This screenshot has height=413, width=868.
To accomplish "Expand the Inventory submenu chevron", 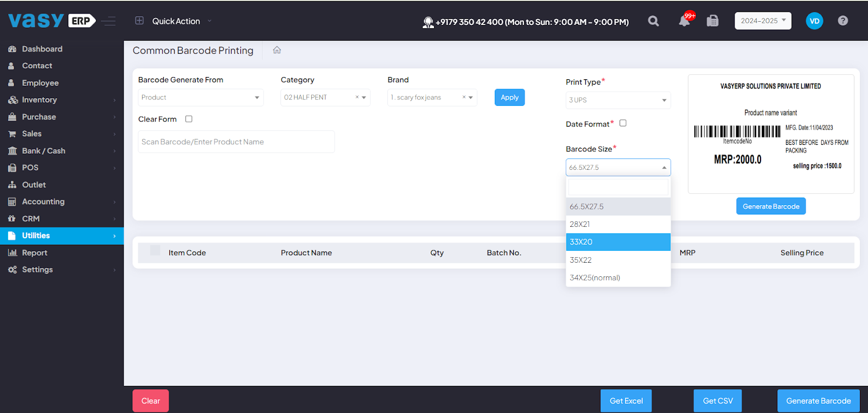I will click(x=114, y=100).
